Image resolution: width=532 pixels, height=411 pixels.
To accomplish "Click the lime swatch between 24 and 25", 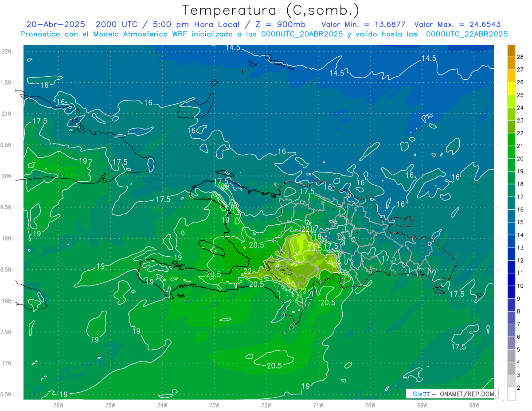I will pyautogui.click(x=511, y=102).
